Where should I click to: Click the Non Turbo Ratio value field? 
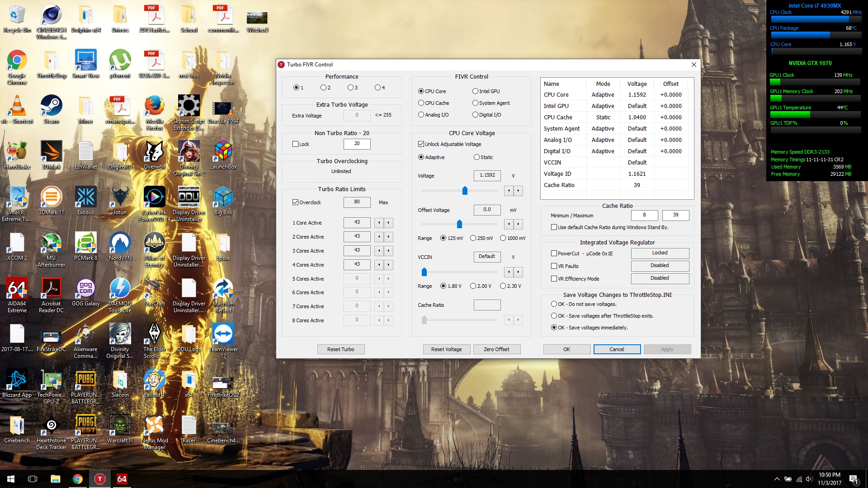tap(357, 144)
